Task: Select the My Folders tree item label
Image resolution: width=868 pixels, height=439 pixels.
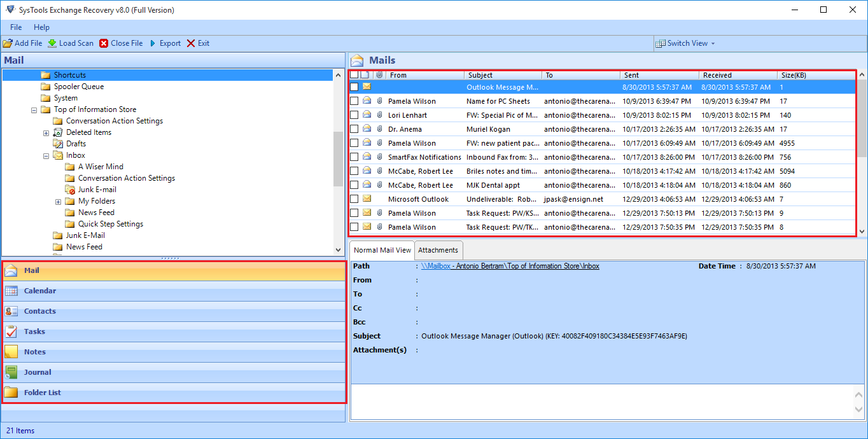Action: tap(97, 201)
